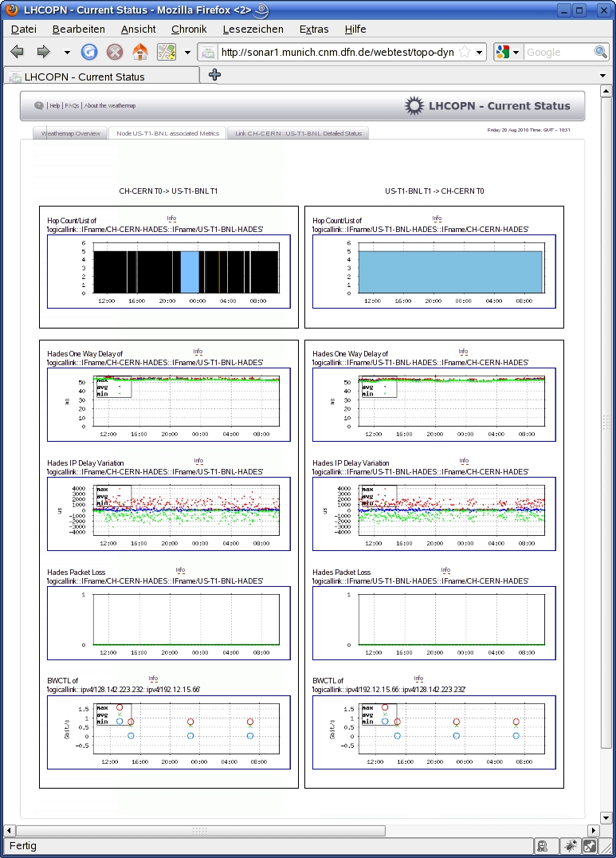Image resolution: width=616 pixels, height=858 pixels.
Task: Go forward with the right arrow
Action: tap(43, 52)
